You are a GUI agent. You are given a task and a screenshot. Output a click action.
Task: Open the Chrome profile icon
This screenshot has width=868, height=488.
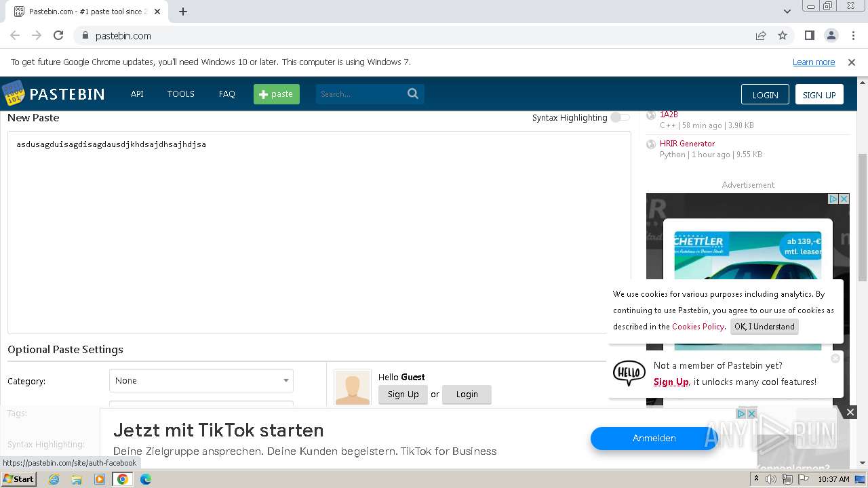point(831,35)
